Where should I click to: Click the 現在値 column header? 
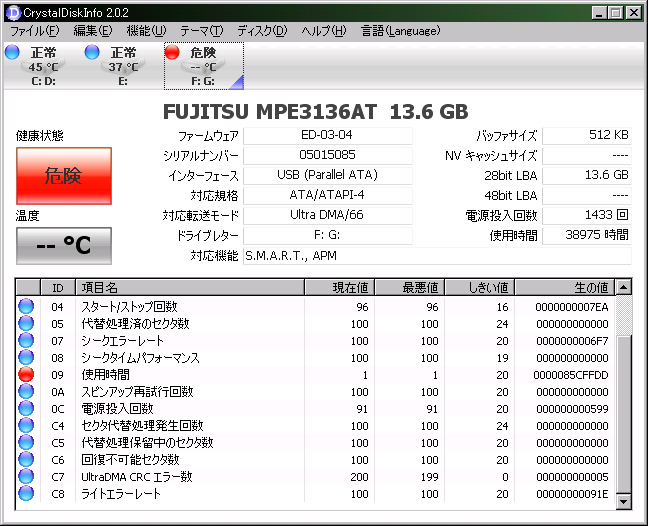coord(339,287)
